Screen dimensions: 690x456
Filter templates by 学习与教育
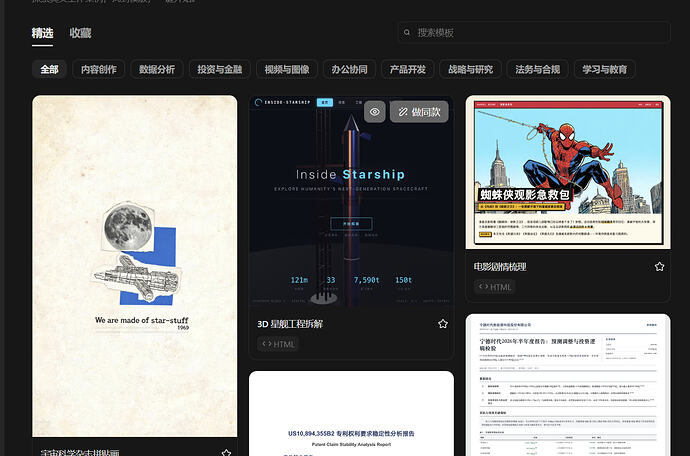605,70
